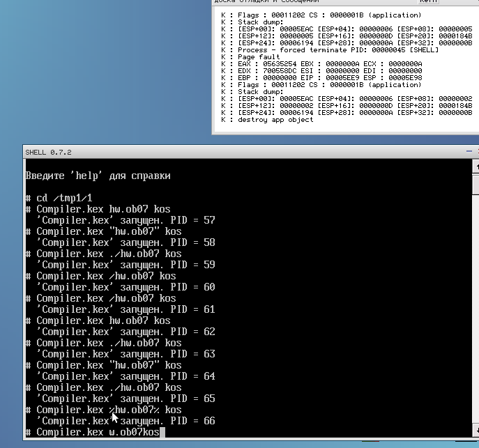Click the 'Page fault' log entry

(x=260, y=57)
